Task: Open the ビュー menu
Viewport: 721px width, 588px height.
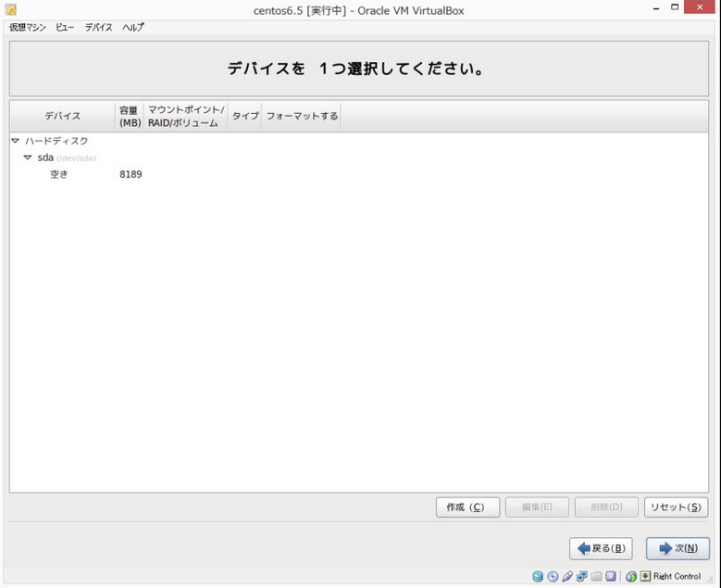Action: click(65, 28)
